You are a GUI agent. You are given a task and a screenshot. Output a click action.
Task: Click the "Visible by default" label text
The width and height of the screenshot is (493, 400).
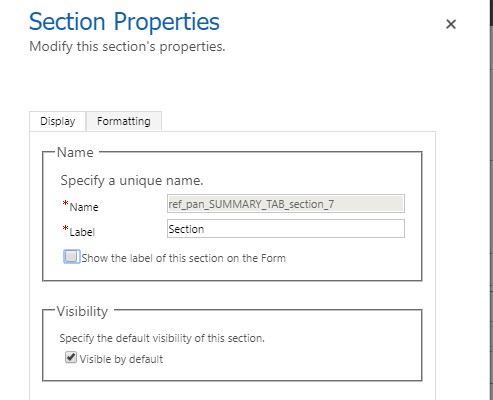[121, 359]
